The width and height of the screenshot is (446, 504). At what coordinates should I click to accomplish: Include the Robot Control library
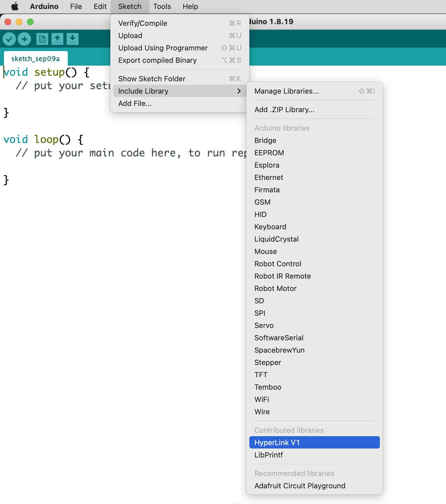[315, 264]
